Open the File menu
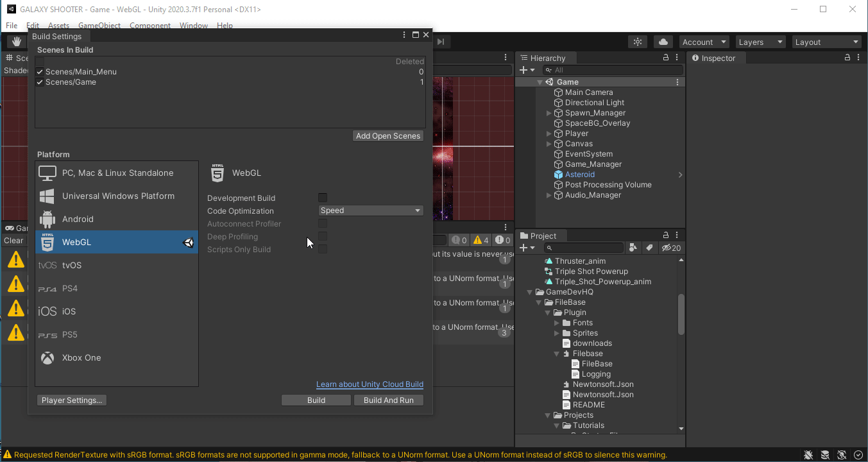This screenshot has height=462, width=868. (x=12, y=26)
